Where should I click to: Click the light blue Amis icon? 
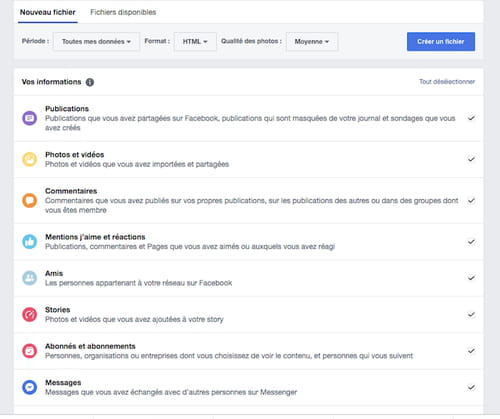pos(29,278)
